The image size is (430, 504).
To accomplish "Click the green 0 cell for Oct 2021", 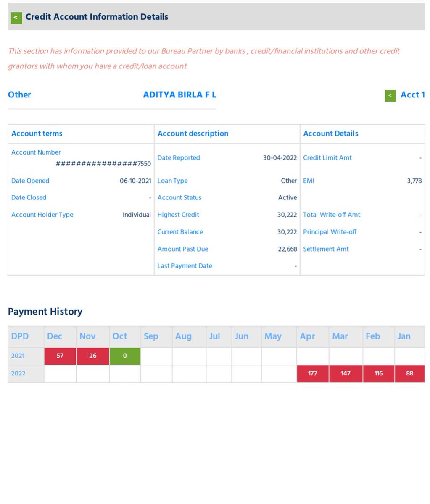I will (125, 356).
